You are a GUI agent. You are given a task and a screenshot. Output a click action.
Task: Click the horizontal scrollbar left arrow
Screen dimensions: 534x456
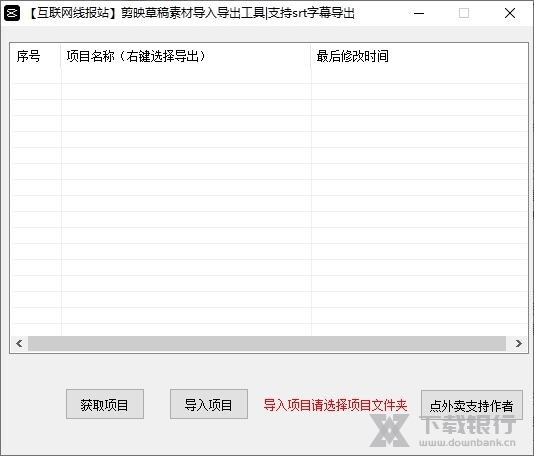pyautogui.click(x=19, y=343)
